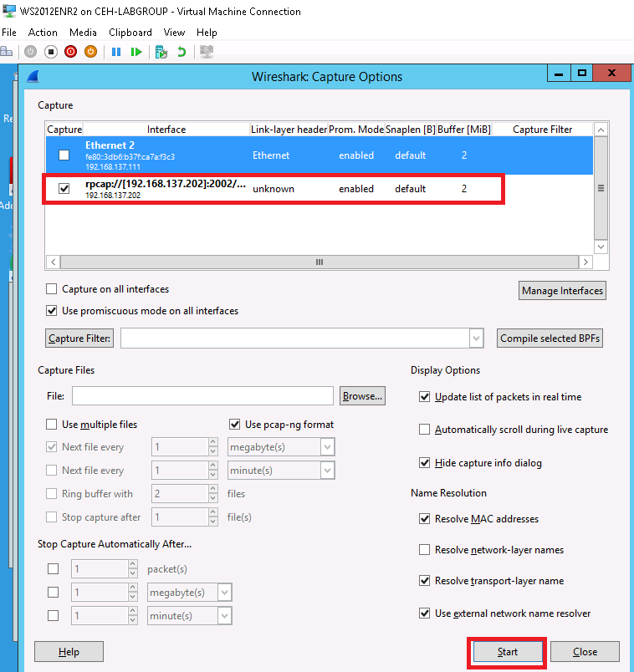Open the Media menu
The height and width of the screenshot is (672, 634).
[83, 33]
